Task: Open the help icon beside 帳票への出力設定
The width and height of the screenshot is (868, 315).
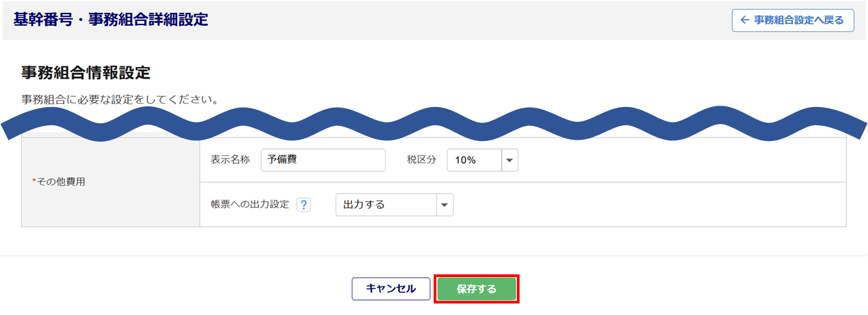Action: (x=304, y=205)
